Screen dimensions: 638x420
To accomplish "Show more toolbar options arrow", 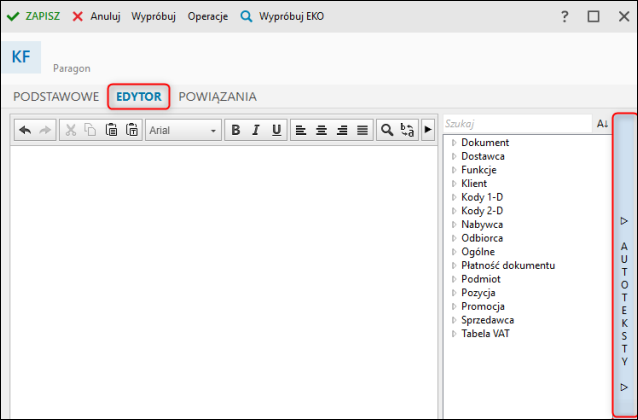I will pos(428,130).
